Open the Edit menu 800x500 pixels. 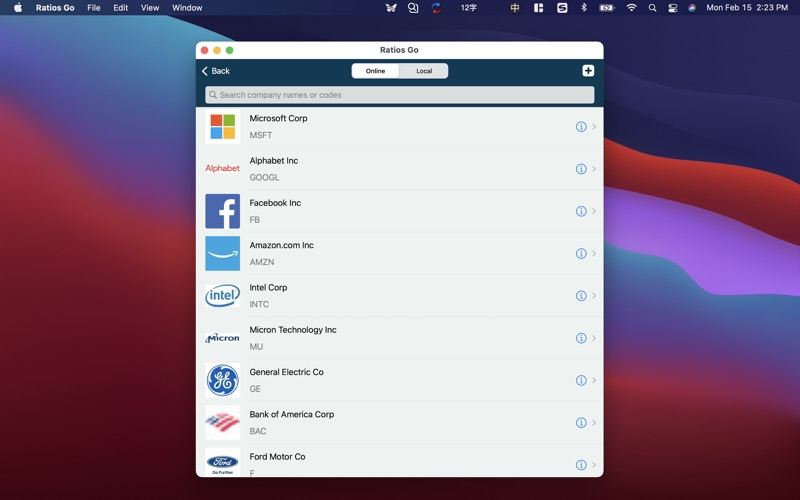point(120,8)
